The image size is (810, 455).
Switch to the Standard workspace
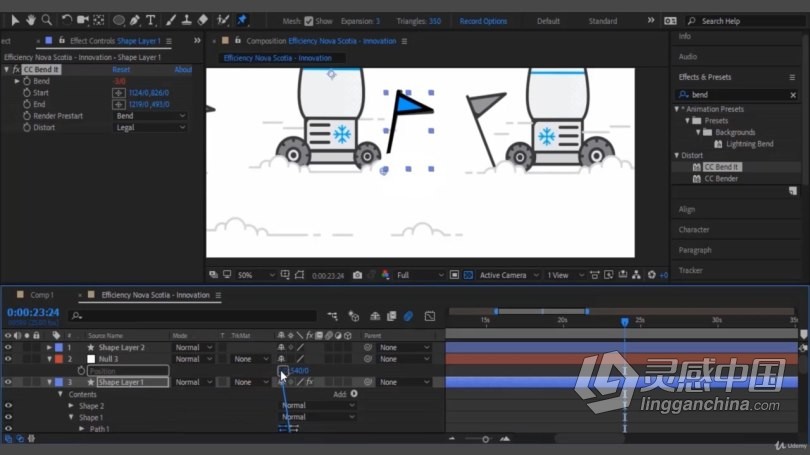[x=603, y=21]
